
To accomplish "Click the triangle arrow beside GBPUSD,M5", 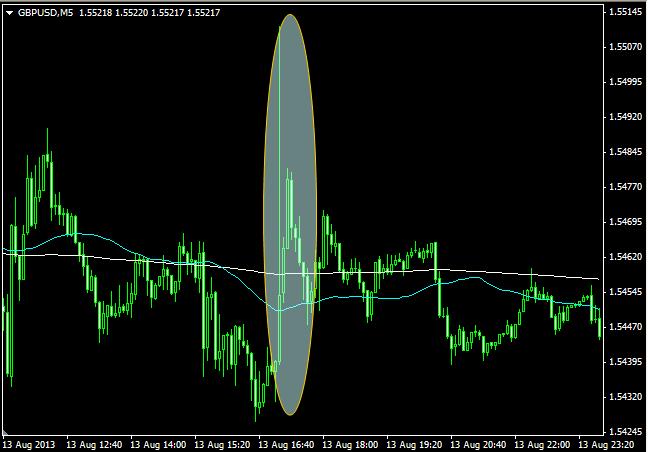I will [9, 11].
